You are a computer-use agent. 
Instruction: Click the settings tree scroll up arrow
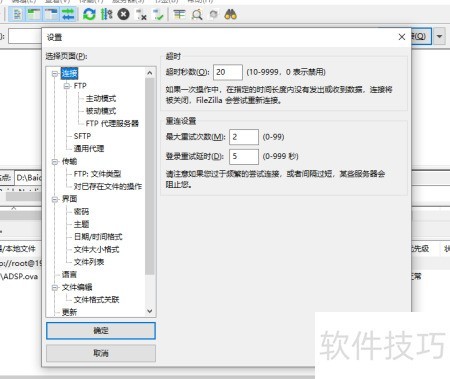pyautogui.click(x=150, y=73)
